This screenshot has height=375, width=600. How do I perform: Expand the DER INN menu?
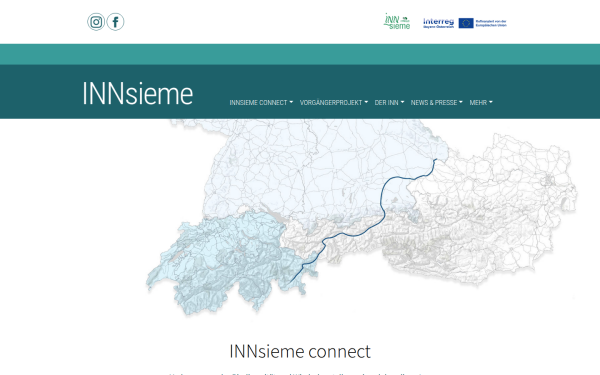389,103
